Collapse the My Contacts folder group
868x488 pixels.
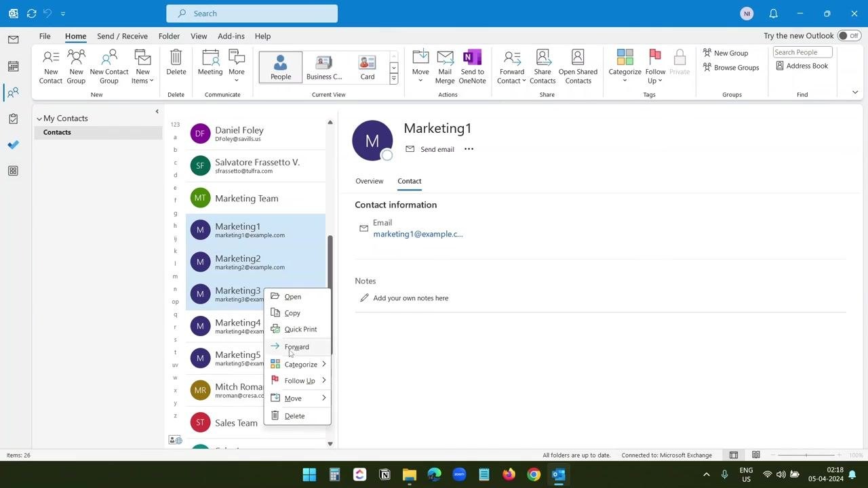click(39, 119)
